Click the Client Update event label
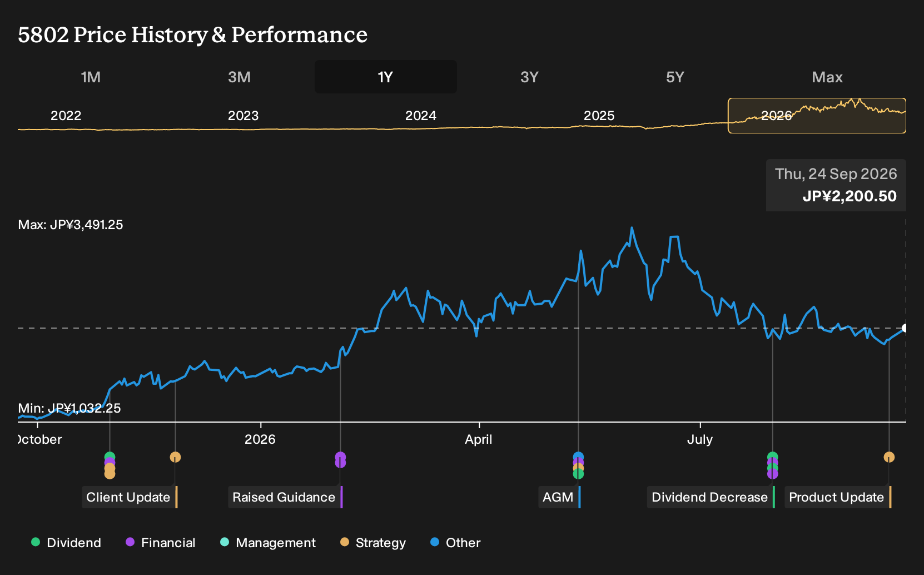The height and width of the screenshot is (575, 924). click(x=130, y=497)
